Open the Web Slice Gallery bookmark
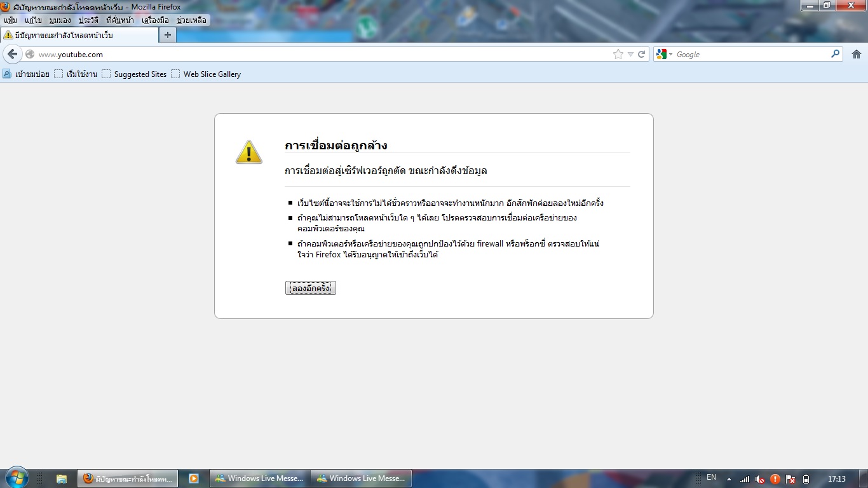This screenshot has width=868, height=488. click(206, 74)
